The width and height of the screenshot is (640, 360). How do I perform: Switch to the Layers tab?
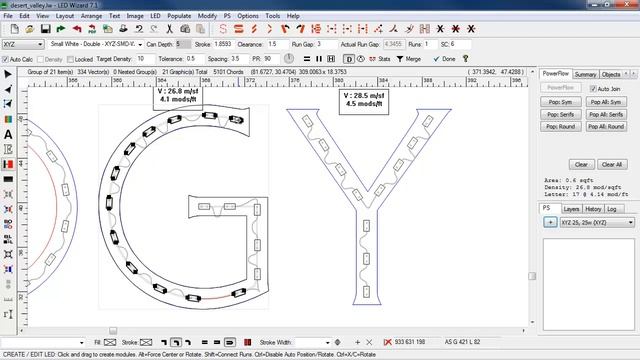click(x=571, y=209)
